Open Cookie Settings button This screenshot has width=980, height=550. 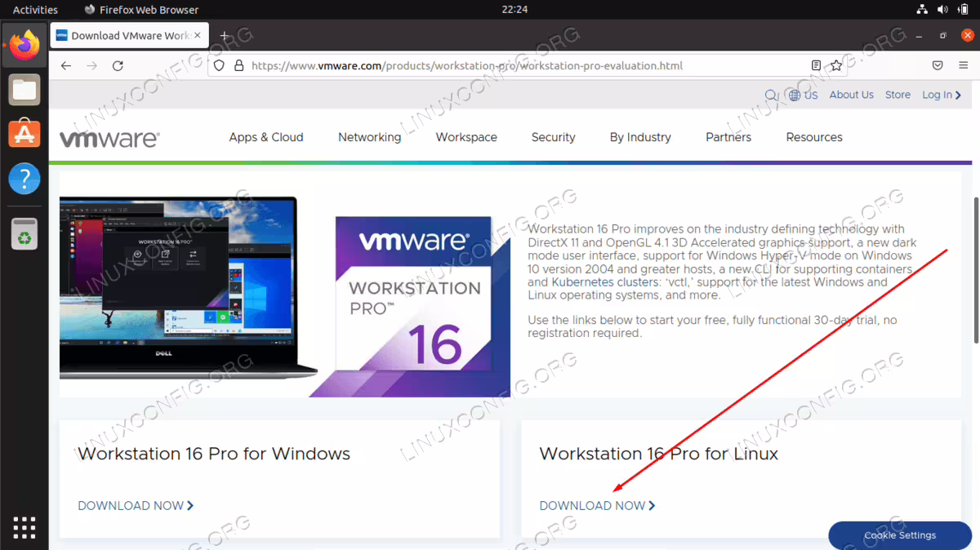(900, 535)
